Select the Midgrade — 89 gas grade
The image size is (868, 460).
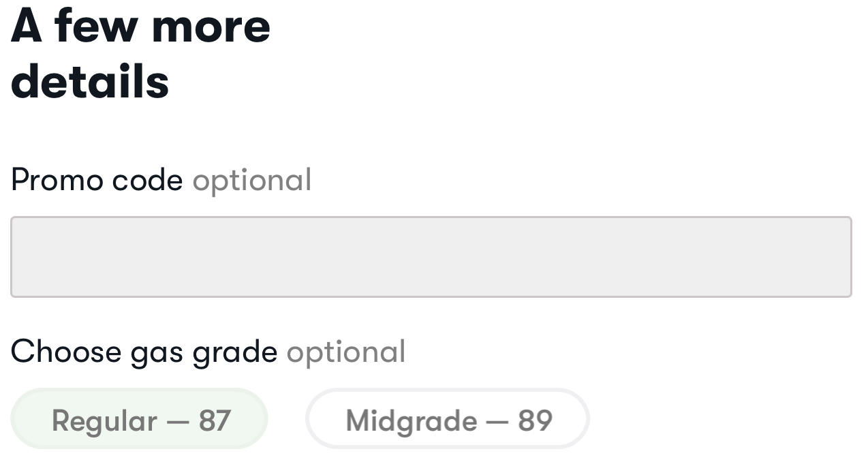pos(448,419)
